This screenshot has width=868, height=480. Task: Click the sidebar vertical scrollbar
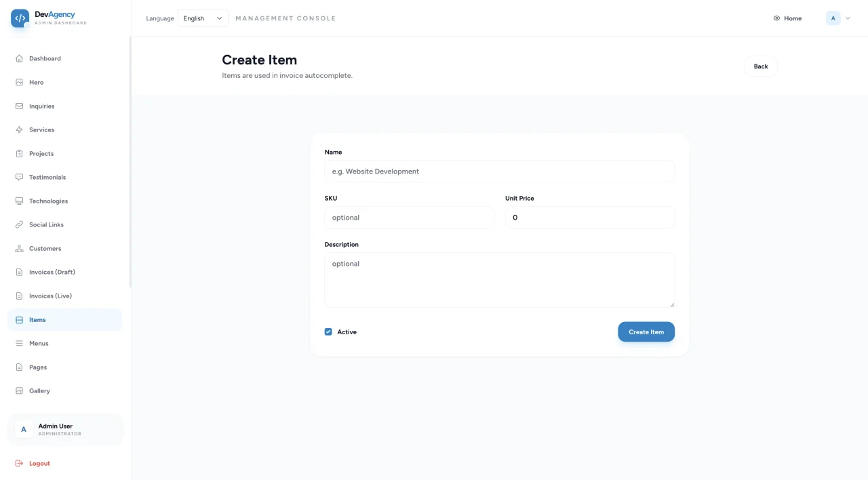(130, 162)
